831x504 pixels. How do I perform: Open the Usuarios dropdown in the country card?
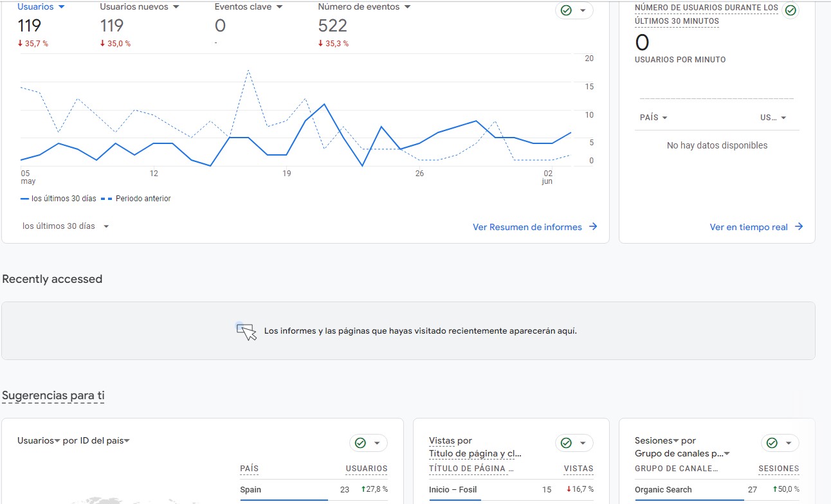pyautogui.click(x=39, y=440)
